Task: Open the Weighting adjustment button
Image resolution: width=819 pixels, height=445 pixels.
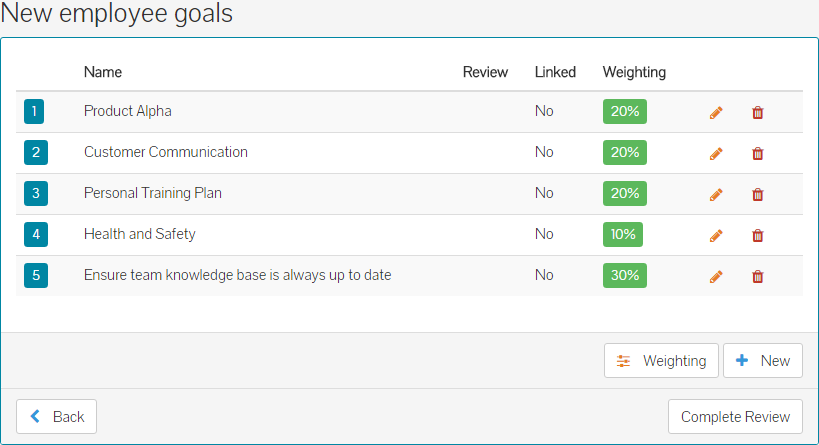Action: [661, 361]
